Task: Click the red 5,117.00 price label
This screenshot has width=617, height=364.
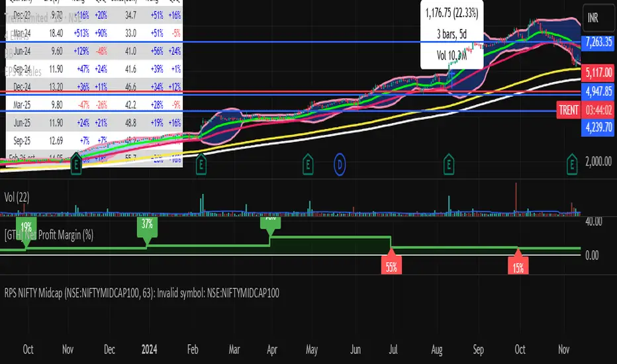Action: pyautogui.click(x=598, y=72)
